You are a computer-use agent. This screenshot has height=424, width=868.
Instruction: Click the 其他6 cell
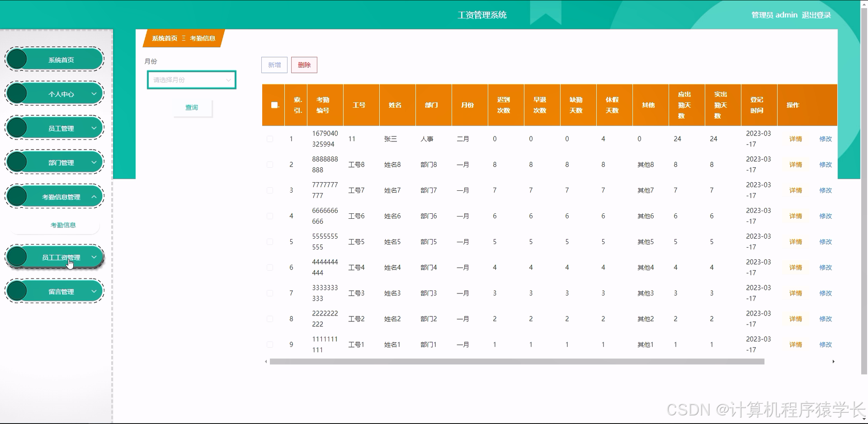click(646, 216)
